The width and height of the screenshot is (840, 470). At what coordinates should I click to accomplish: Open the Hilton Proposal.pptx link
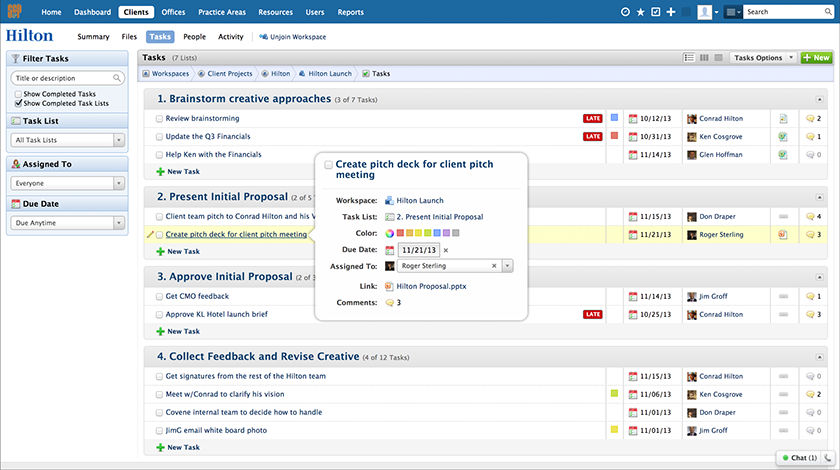[431, 286]
